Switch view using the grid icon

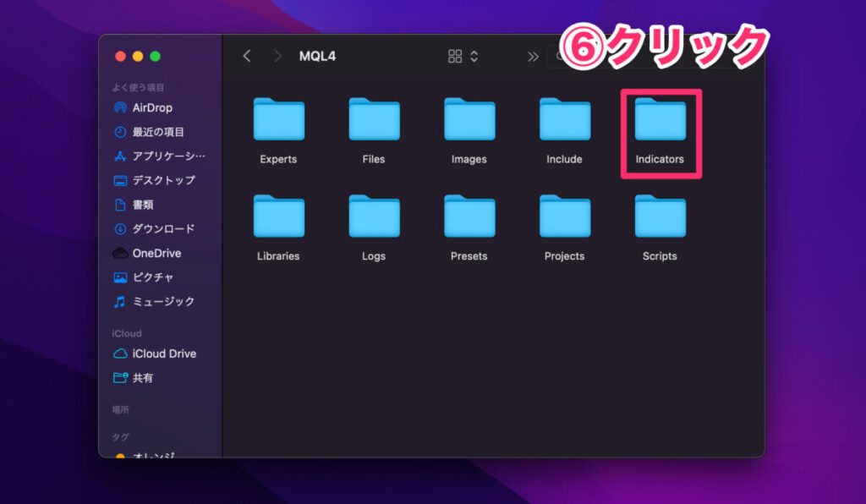point(455,56)
